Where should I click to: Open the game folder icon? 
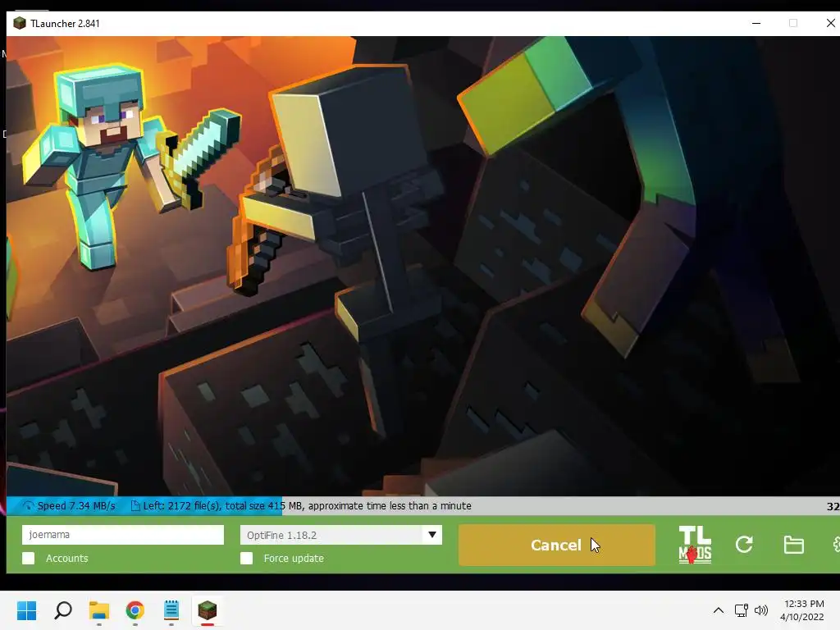[x=793, y=545]
